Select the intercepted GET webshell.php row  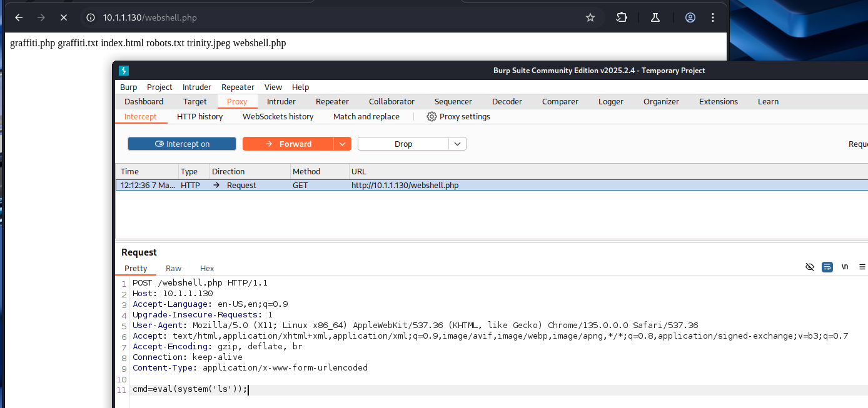[x=492, y=185]
